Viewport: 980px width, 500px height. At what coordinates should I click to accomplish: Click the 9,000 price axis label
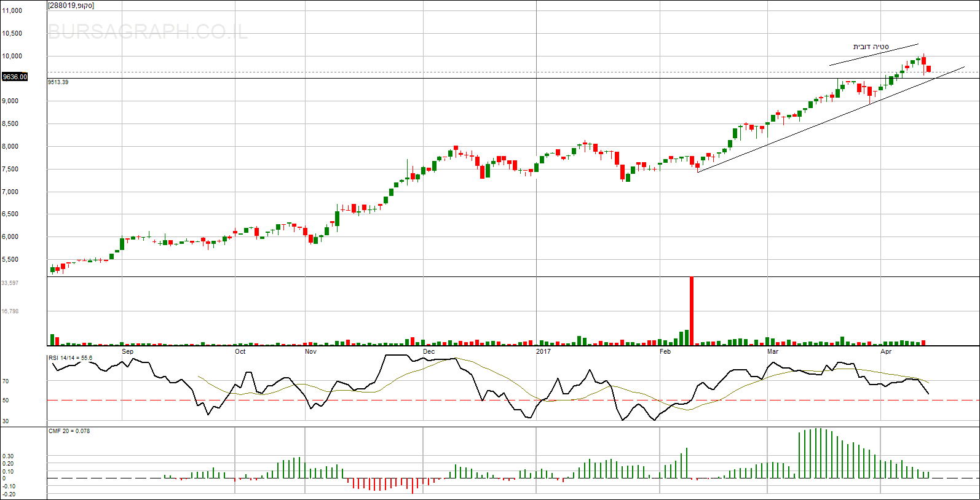pyautogui.click(x=10, y=101)
